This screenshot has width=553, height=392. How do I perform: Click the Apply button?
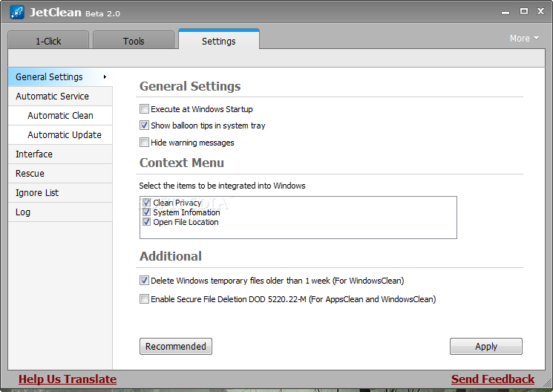tap(486, 346)
